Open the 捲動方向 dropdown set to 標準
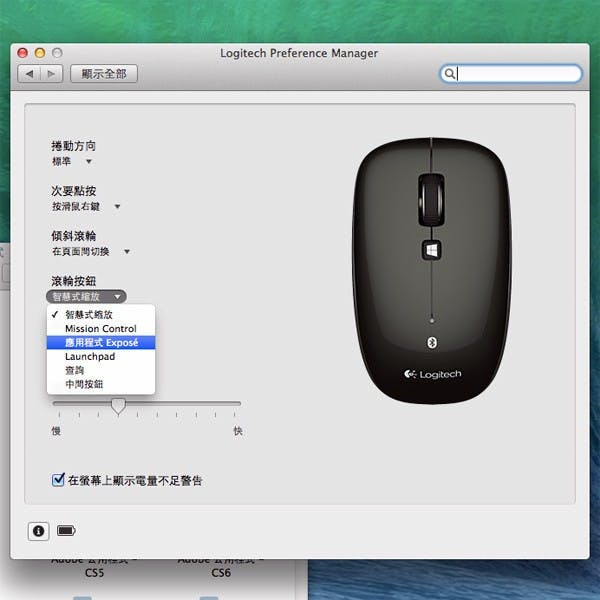Image resolution: width=600 pixels, height=600 pixels. (x=72, y=161)
